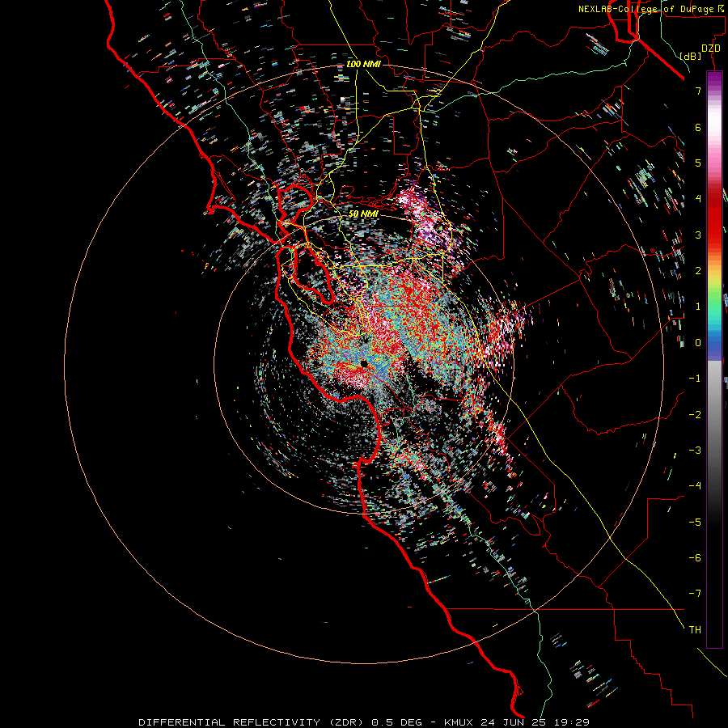728x728 pixels.
Task: Click the -4 value on the color scale
Action: point(695,486)
